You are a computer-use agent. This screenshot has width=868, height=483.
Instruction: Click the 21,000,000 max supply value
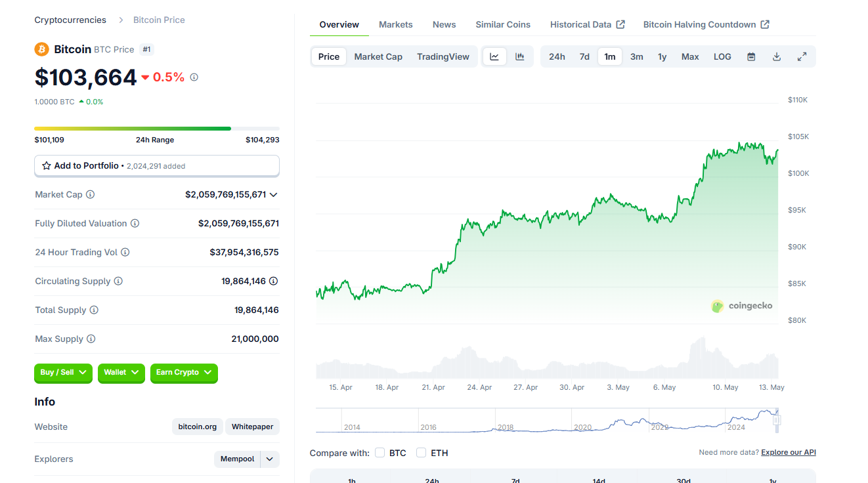pyautogui.click(x=255, y=339)
